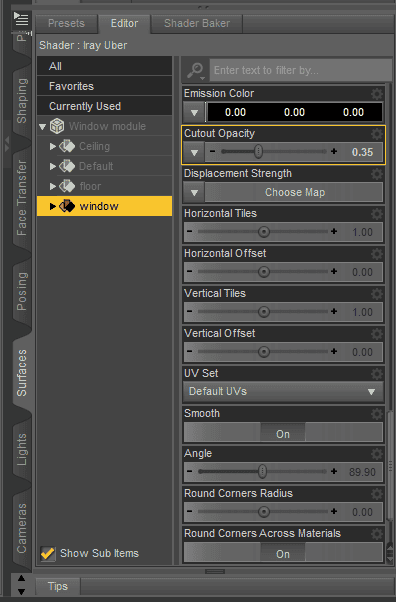Click Choose Map for Displacement Strength
Image resolution: width=396 pixels, height=602 pixels.
click(294, 192)
